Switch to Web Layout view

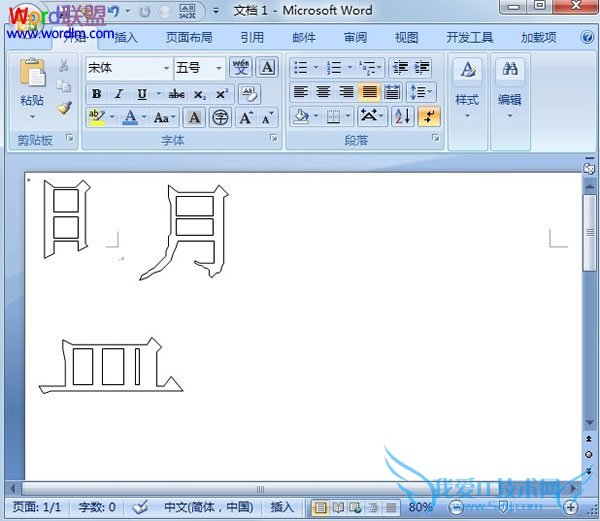[x=355, y=507]
